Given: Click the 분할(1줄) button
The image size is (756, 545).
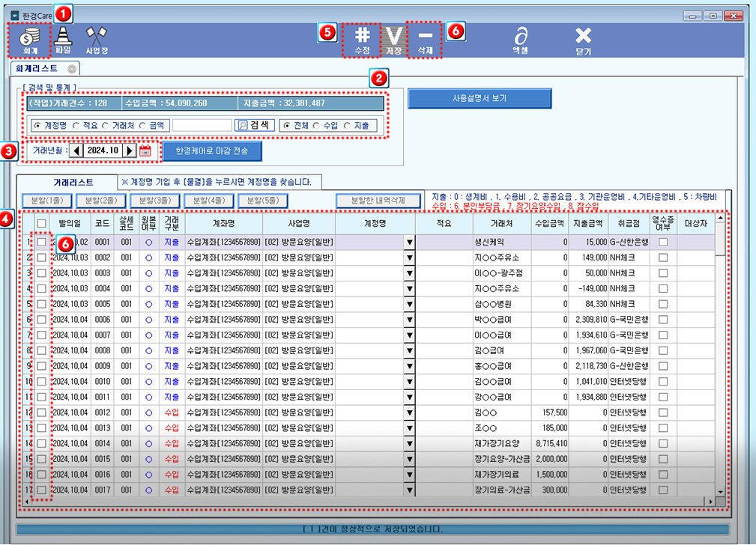Looking at the screenshot, I should click(x=46, y=201).
